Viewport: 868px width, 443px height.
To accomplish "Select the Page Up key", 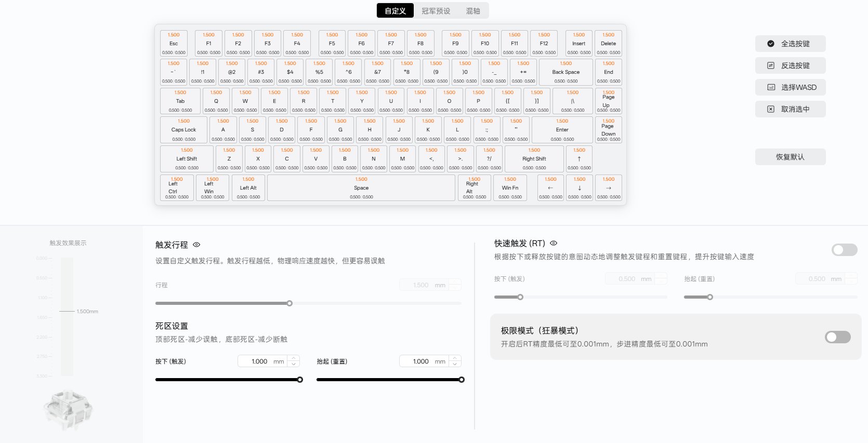I will coord(608,101).
